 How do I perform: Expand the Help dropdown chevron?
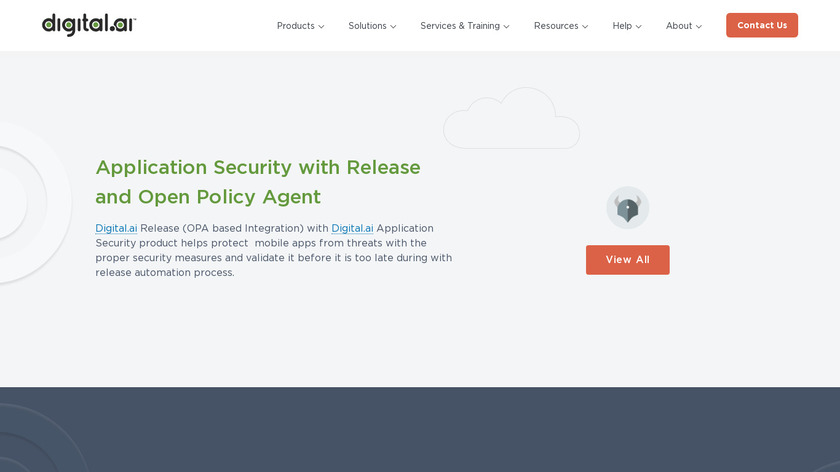pos(639,26)
